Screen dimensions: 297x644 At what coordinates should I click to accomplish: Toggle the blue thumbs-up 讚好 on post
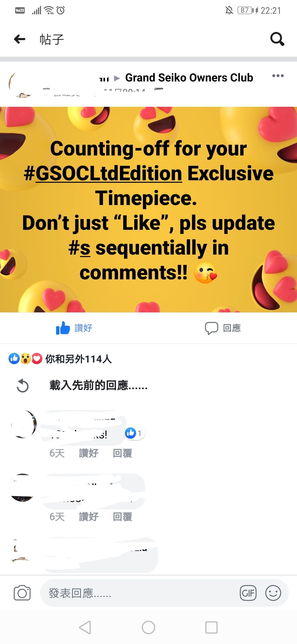[x=74, y=328]
